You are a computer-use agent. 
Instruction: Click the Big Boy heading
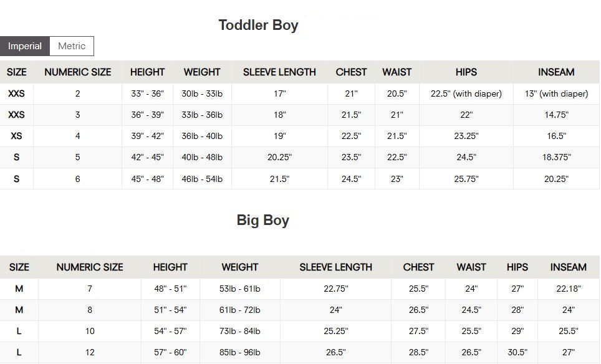pos(262,221)
